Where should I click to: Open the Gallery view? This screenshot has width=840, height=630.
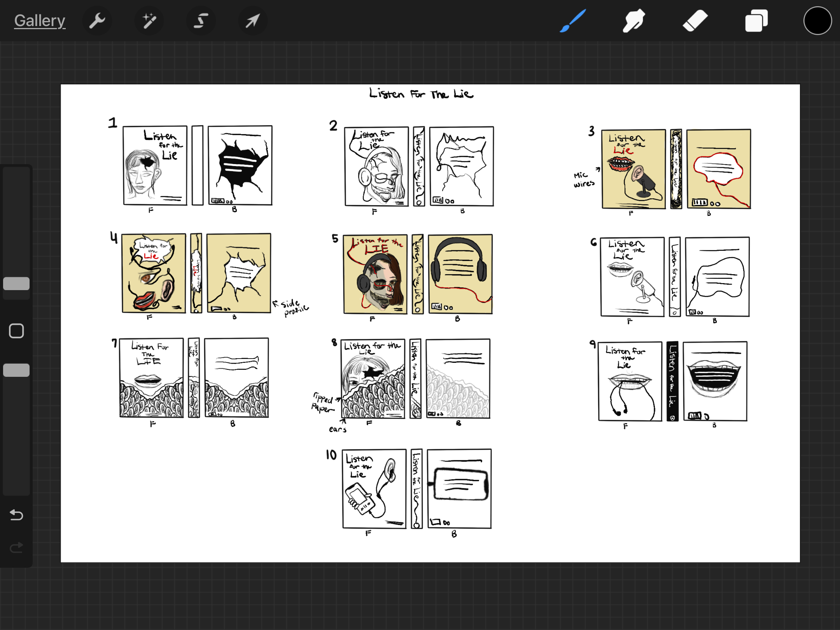click(x=40, y=21)
